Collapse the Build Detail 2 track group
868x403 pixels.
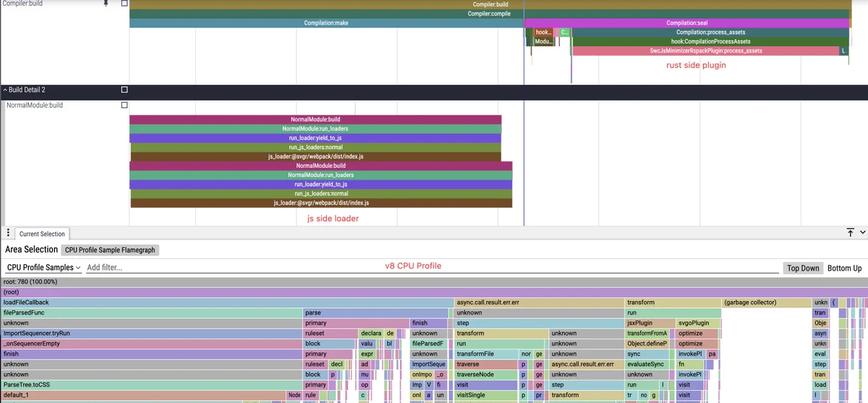tap(4, 90)
